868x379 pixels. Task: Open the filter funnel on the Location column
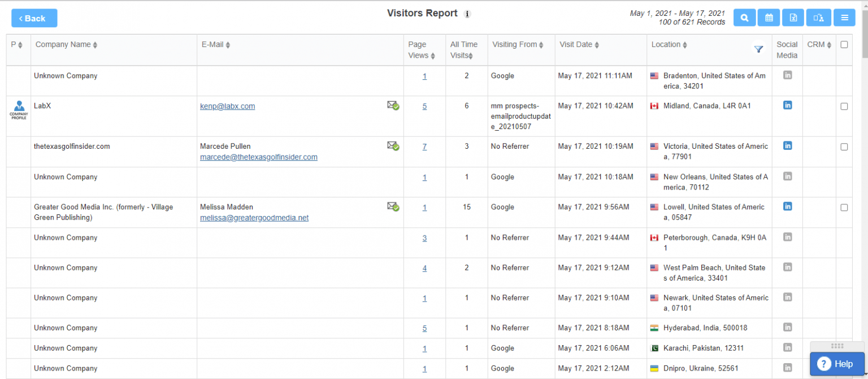coord(758,49)
